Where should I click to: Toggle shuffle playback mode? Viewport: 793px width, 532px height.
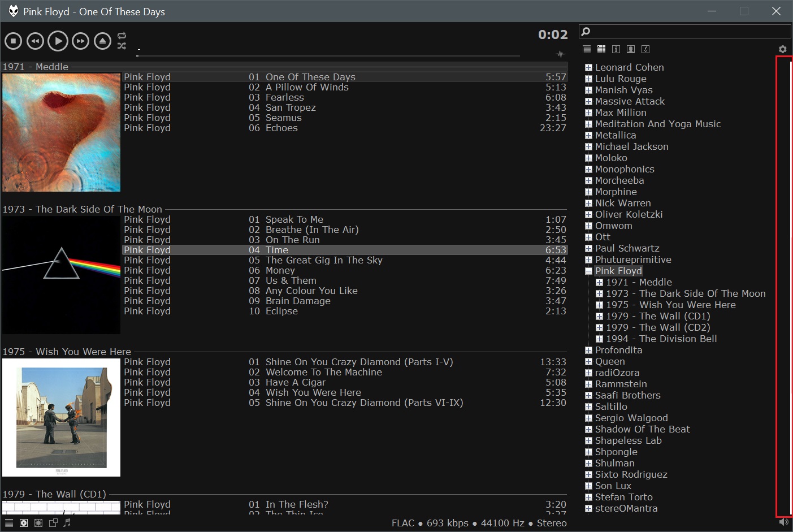click(122, 46)
